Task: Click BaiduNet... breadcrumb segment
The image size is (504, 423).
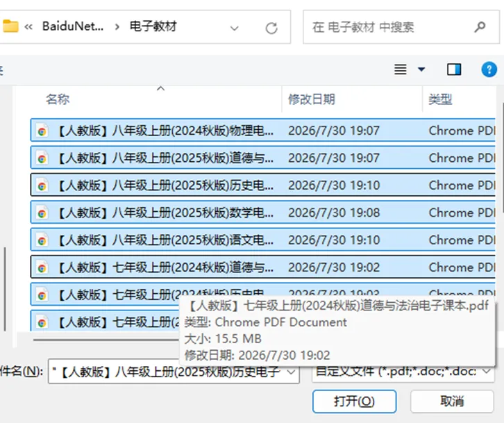Action: point(73,26)
